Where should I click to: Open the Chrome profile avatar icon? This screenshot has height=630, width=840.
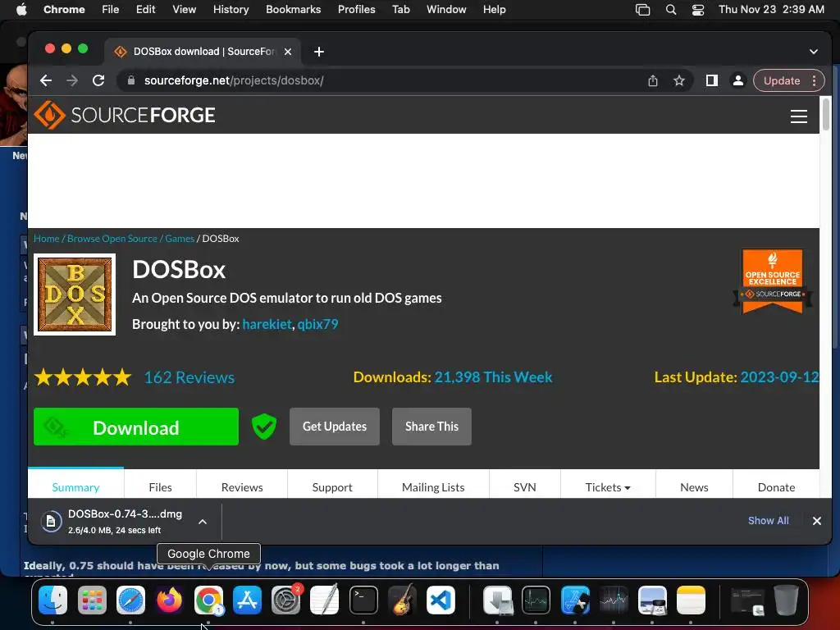tap(737, 81)
